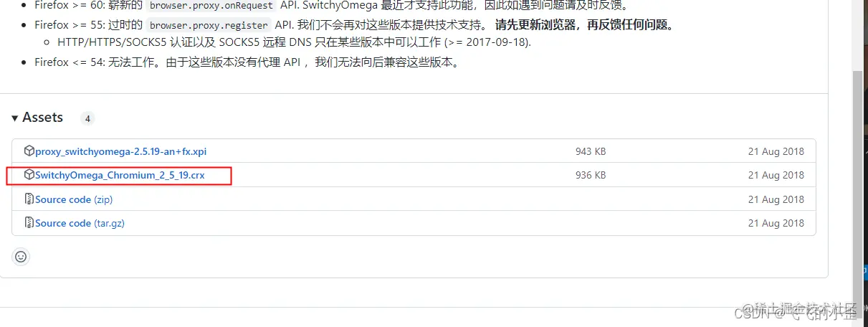The height and width of the screenshot is (327, 868).
Task: Click the 943 KB file size label
Action: 591,151
